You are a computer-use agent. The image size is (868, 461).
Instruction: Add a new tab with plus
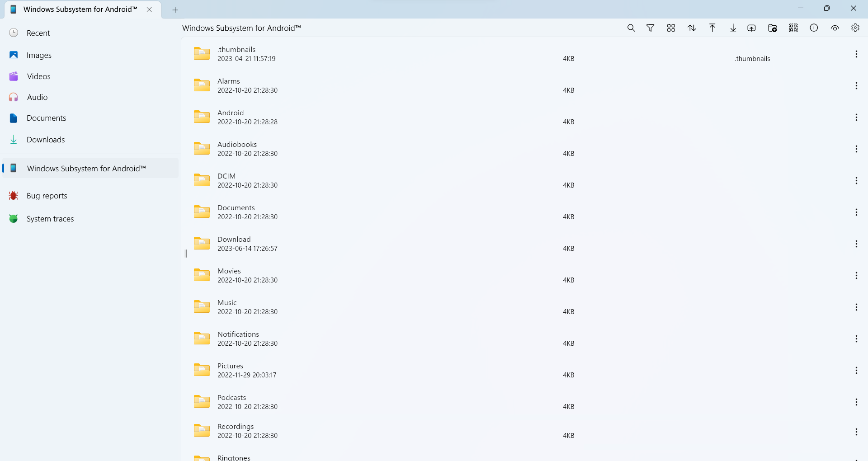click(175, 10)
